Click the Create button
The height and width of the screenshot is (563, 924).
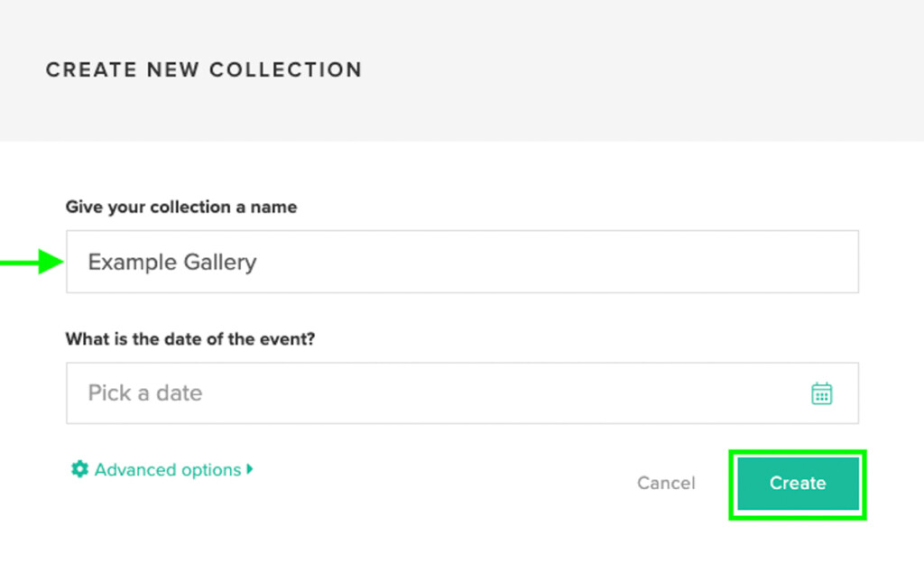(x=798, y=484)
